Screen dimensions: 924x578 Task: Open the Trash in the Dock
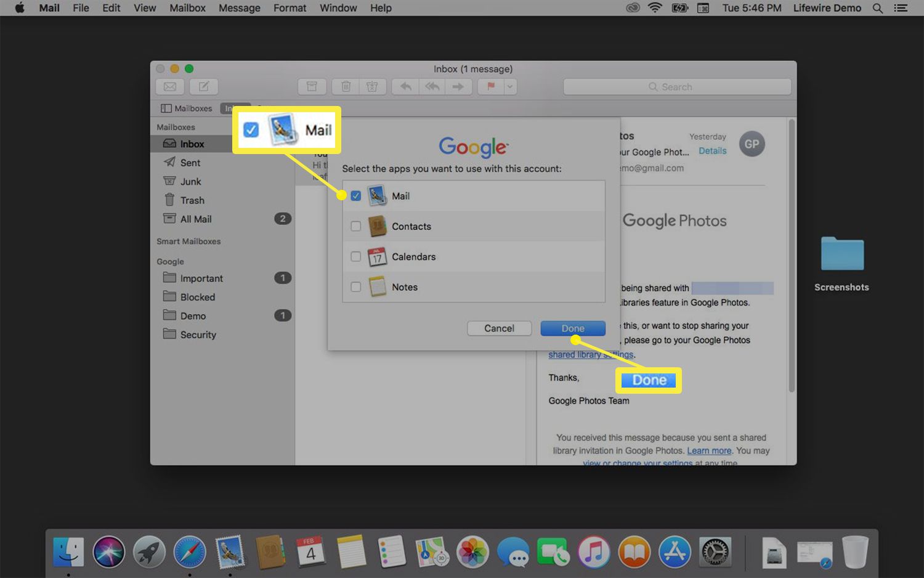click(856, 552)
